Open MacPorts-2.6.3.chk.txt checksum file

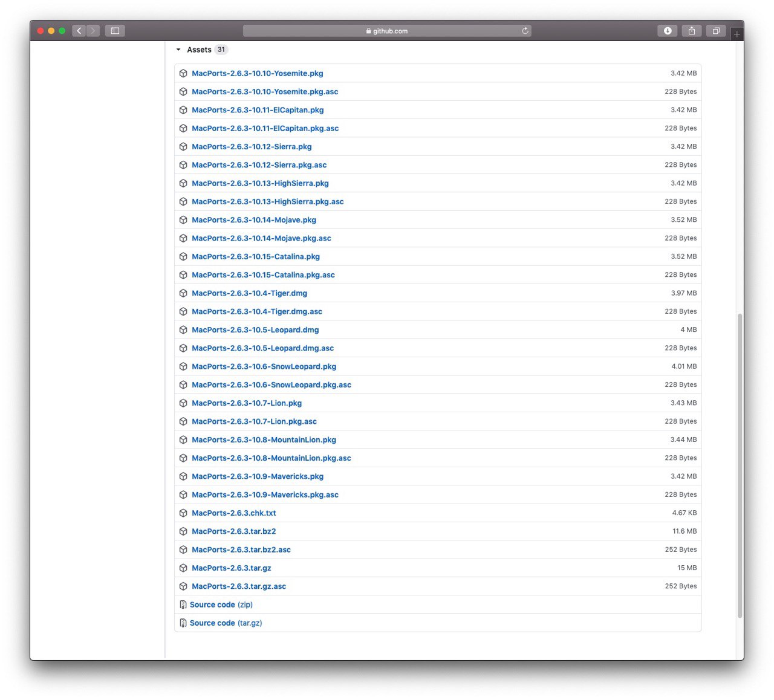(x=233, y=513)
